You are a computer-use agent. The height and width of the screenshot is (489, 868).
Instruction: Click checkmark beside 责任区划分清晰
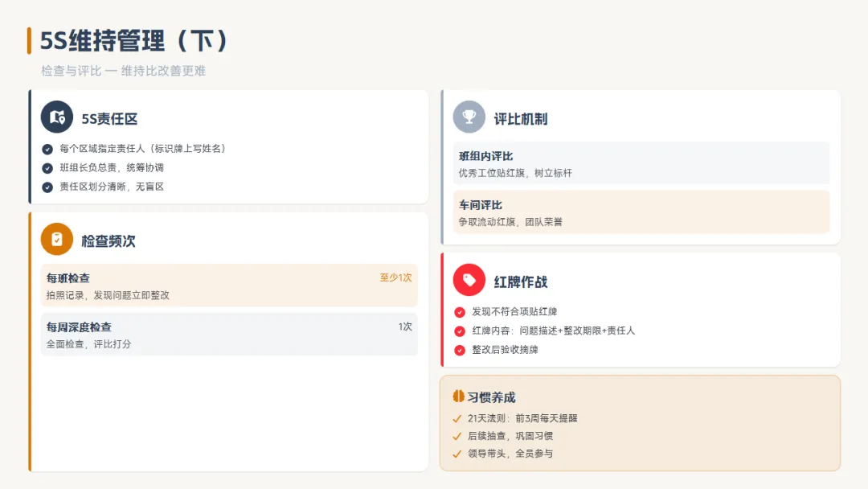[47, 187]
